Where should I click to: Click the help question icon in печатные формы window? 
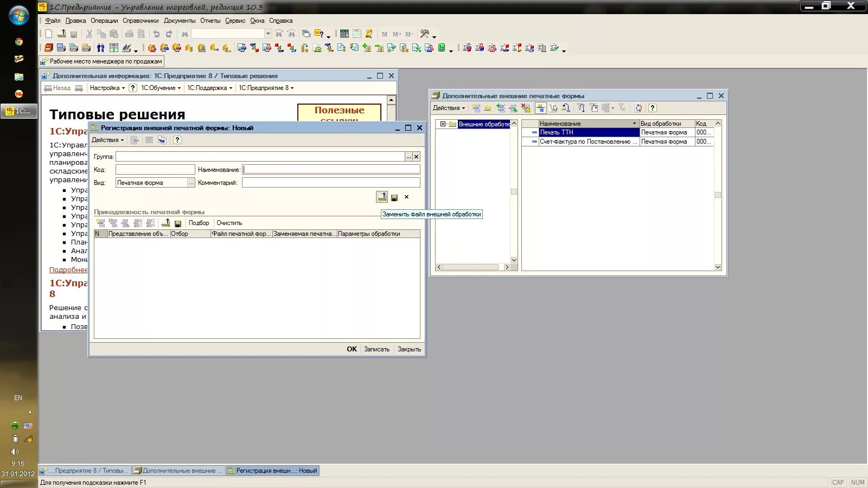point(653,108)
